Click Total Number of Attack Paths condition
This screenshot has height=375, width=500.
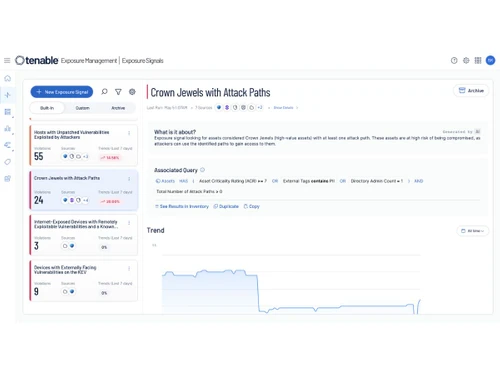click(x=189, y=191)
